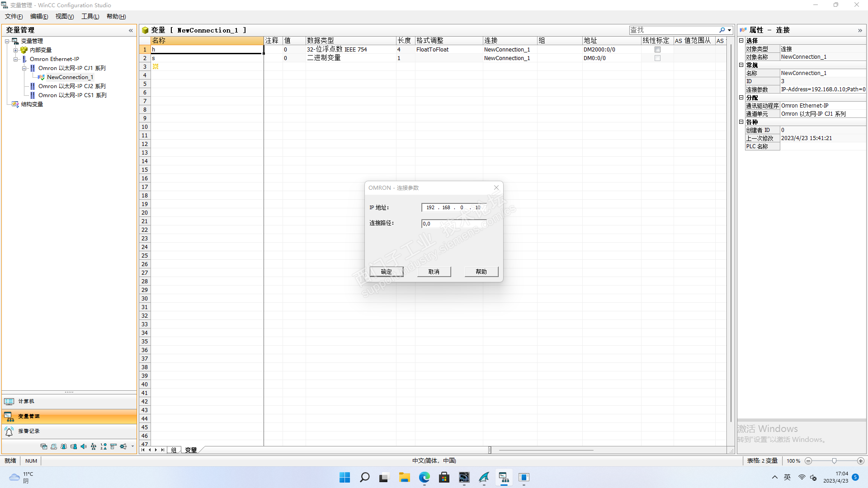Open WinCC Configuration Studio in Windows taskbar
This screenshot has width=868, height=488.
tap(504, 477)
